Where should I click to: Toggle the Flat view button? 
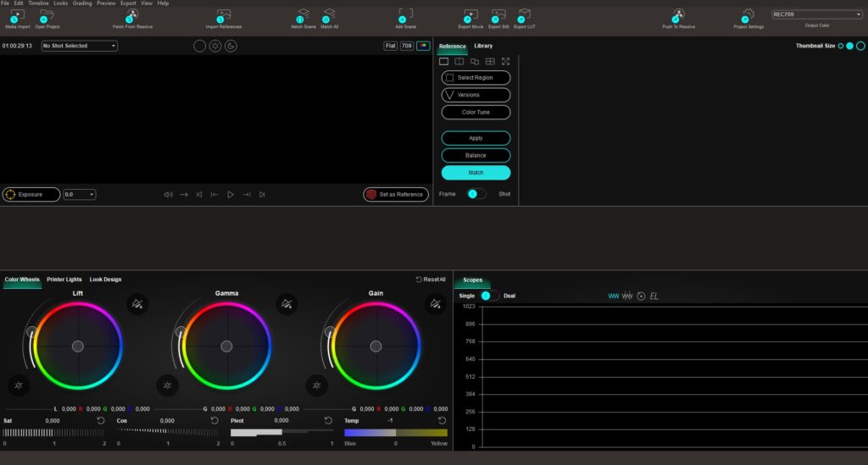390,46
